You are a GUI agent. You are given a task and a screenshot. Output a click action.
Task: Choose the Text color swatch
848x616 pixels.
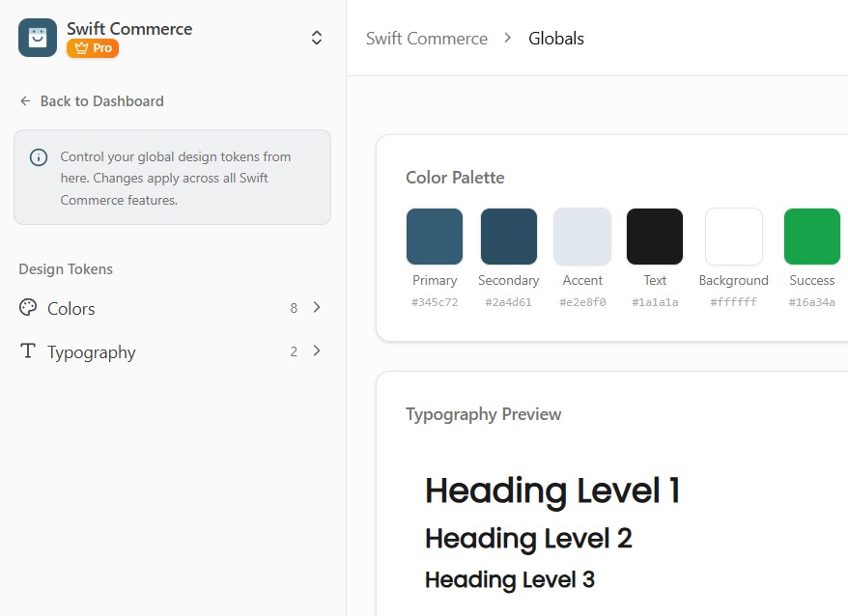[655, 237]
